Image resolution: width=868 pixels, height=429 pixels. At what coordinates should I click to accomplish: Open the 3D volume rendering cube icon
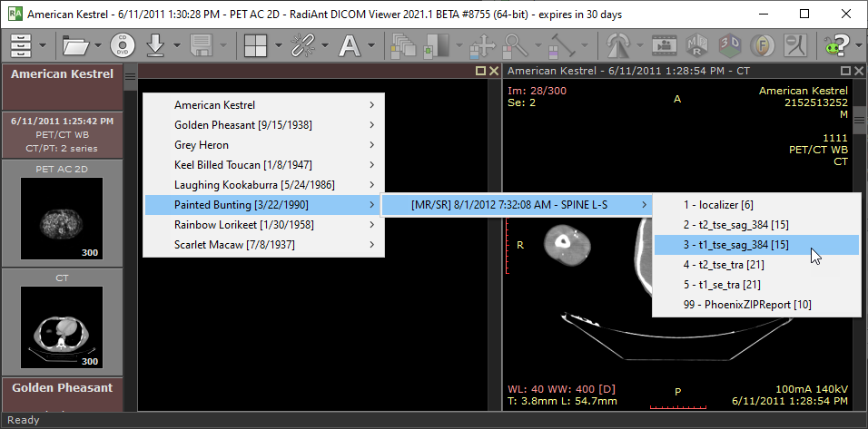(730, 45)
